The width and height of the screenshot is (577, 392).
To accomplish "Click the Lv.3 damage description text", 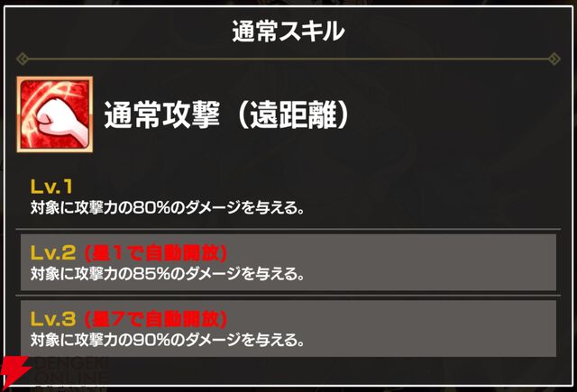I will coord(166,339).
